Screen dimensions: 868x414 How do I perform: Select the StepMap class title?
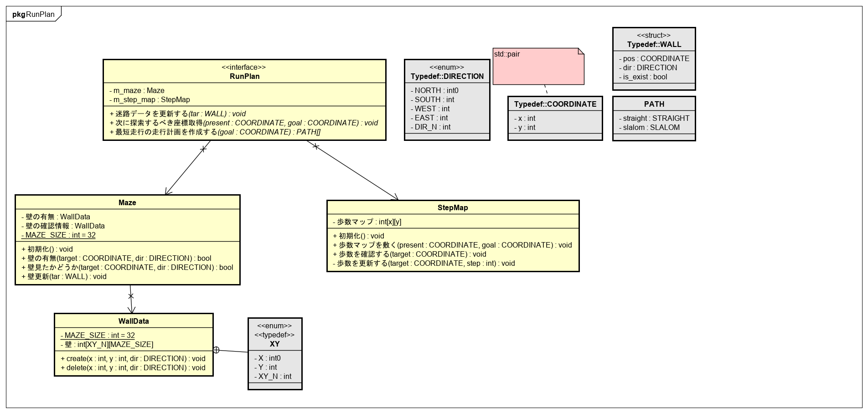[453, 207]
